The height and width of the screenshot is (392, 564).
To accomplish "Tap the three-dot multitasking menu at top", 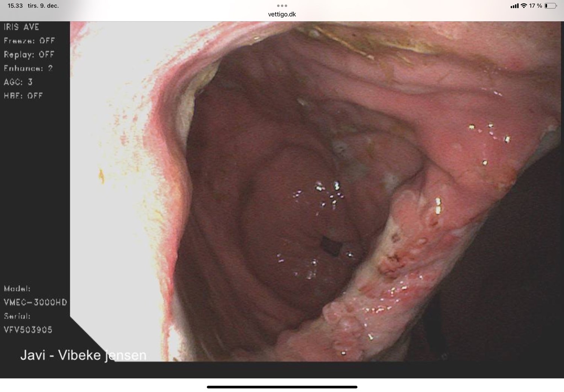I will pos(282,6).
